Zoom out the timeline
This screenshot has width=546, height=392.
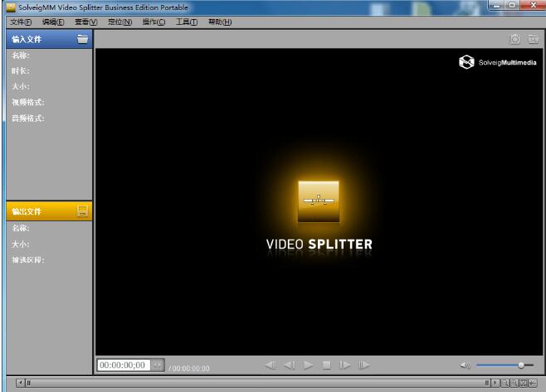505,383
